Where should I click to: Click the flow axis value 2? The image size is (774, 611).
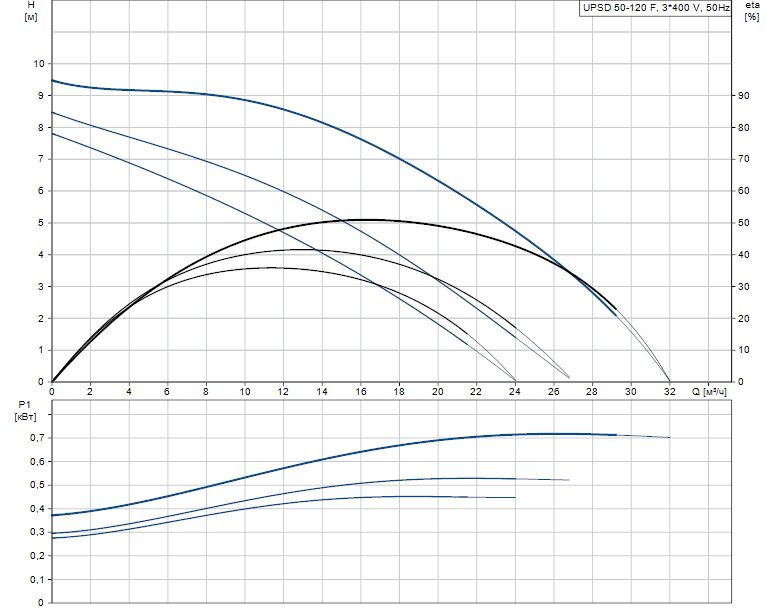(90, 392)
